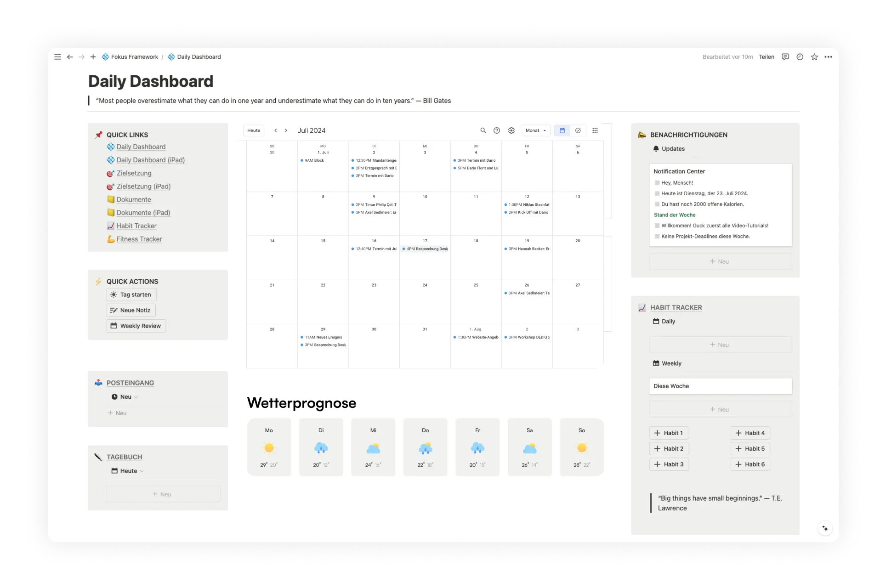Open page comments icon in top bar
This screenshot has height=588, width=886.
785,57
